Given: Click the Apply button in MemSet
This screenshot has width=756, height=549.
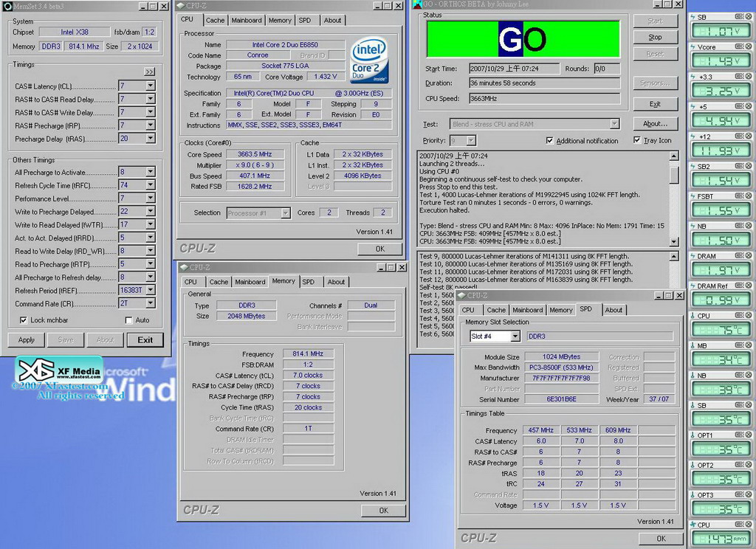Looking at the screenshot, I should coord(26,340).
